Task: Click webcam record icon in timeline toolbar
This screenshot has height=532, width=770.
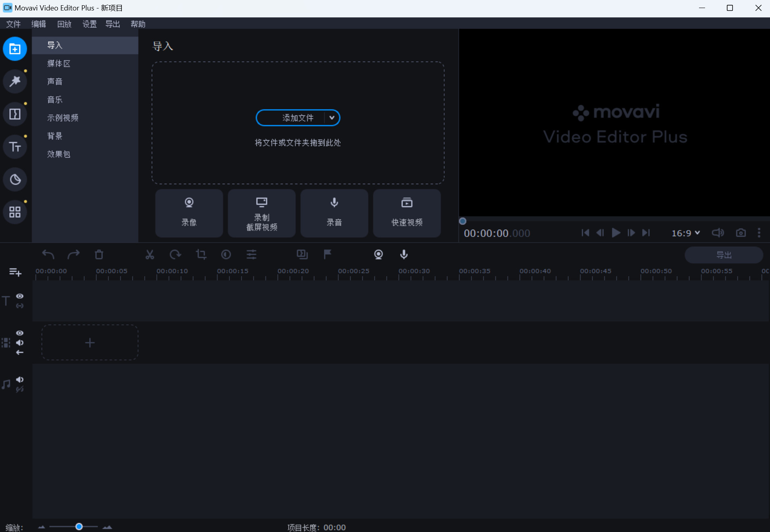Action: 378,255
